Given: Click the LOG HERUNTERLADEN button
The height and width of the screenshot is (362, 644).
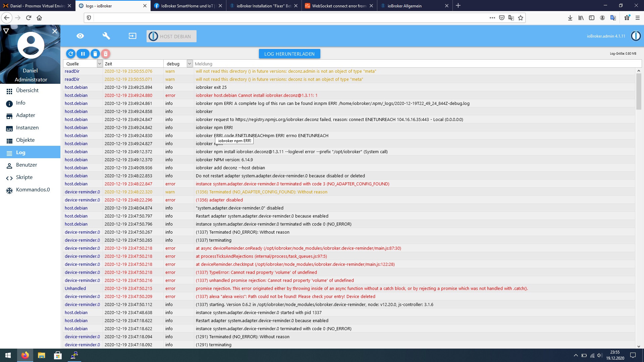Looking at the screenshot, I should (289, 54).
